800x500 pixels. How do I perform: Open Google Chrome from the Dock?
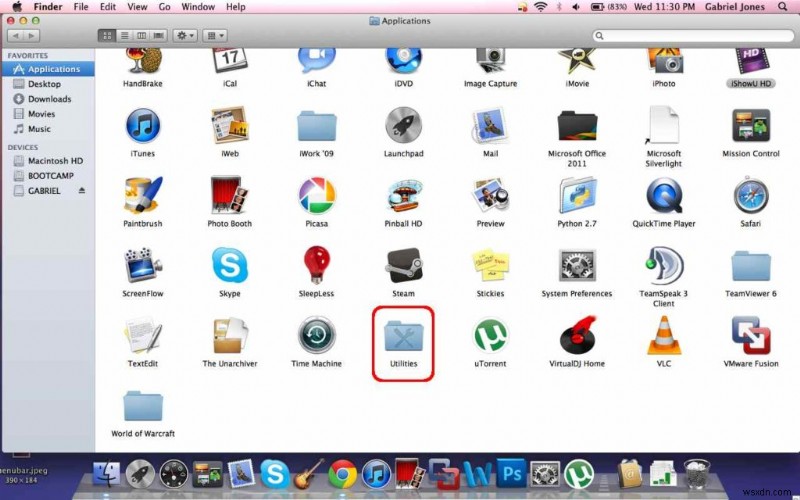click(342, 474)
